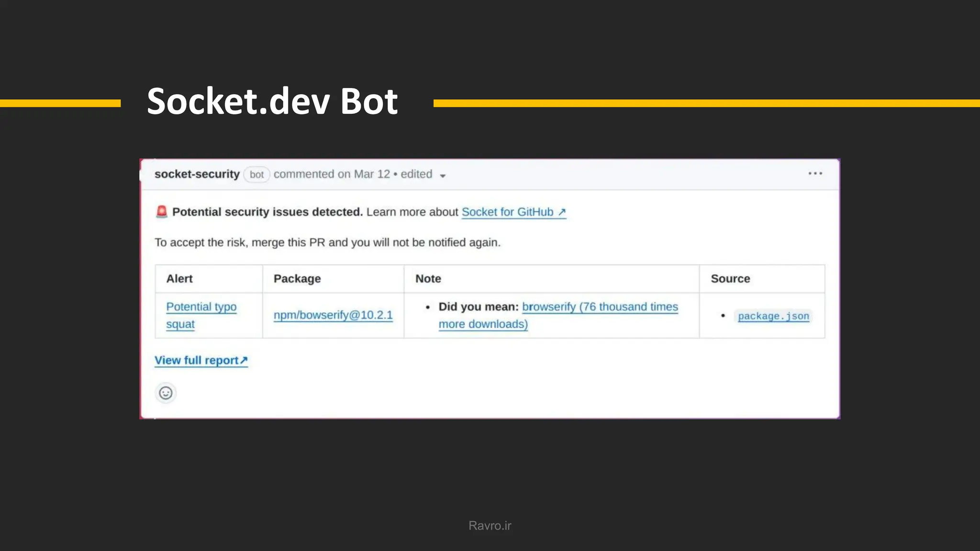Click the Source column header
Viewport: 980px width, 551px height.
(730, 279)
